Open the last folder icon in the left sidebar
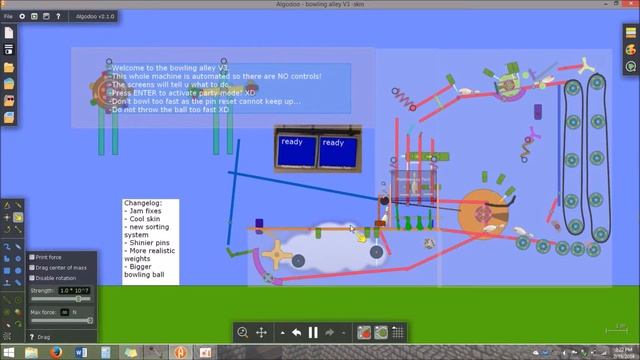Image resolution: width=640 pixels, height=360 pixels. [x=9, y=117]
